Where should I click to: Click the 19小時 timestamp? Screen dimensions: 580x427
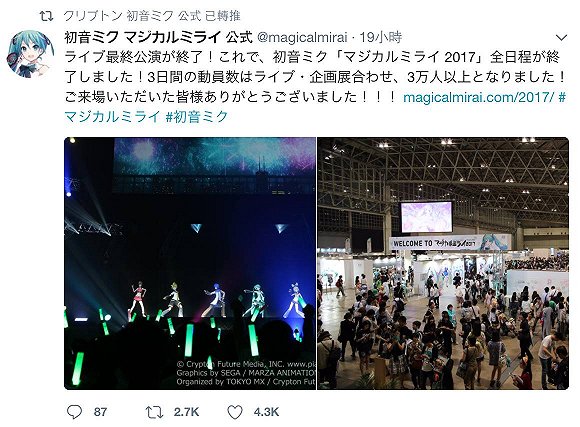tap(381, 37)
